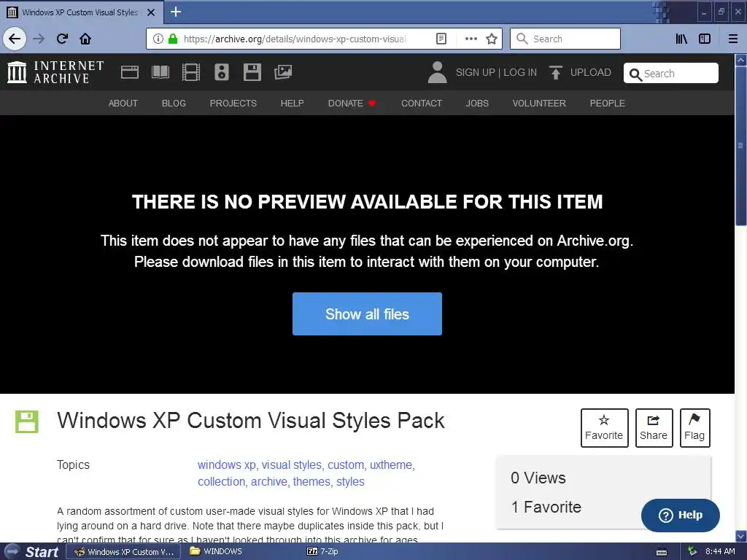
Task: Open the 'windows xp' topic link
Action: 227,464
